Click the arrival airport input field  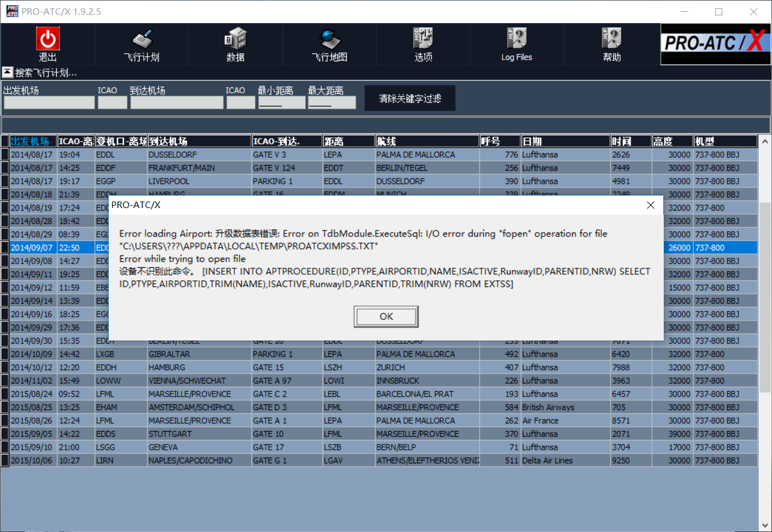point(177,103)
